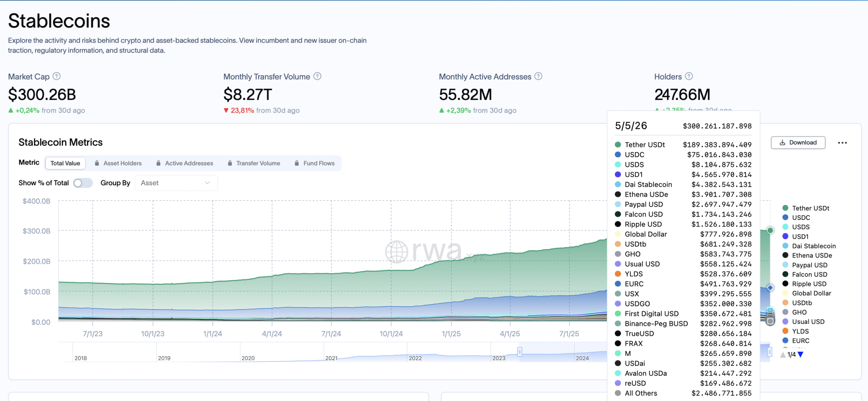Click the 247.66M Holders value
Image resolution: width=868 pixels, height=401 pixels.
(x=682, y=95)
